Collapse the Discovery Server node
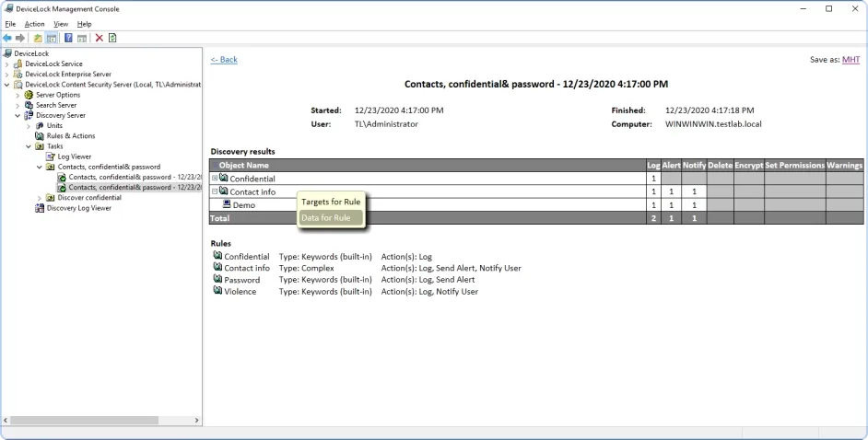 point(18,116)
